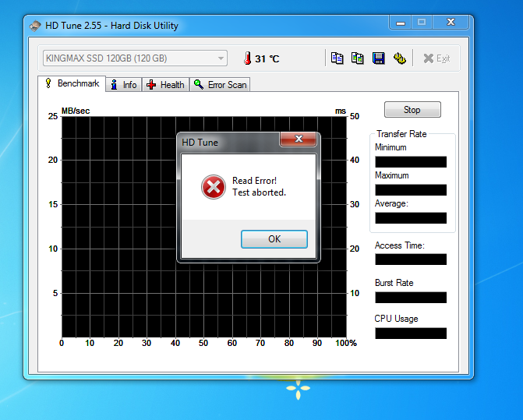
Task: Close the HD Tune main window
Action: 451,22
